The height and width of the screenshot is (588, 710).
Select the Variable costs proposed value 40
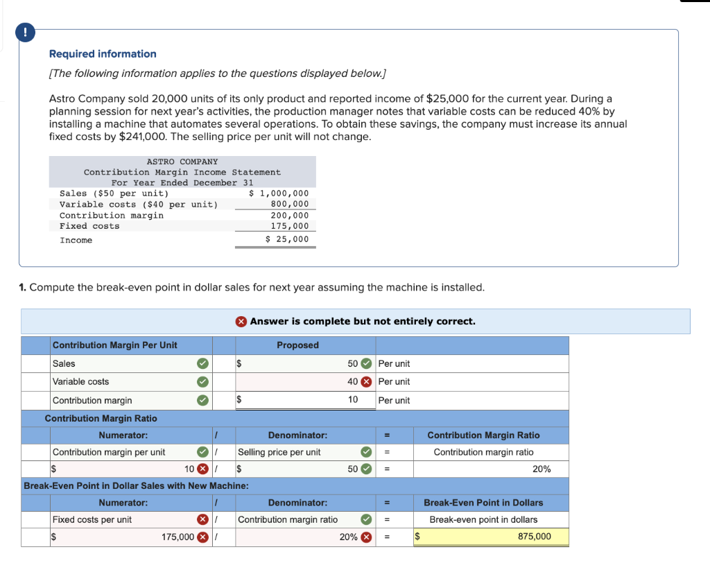pyautogui.click(x=305, y=382)
